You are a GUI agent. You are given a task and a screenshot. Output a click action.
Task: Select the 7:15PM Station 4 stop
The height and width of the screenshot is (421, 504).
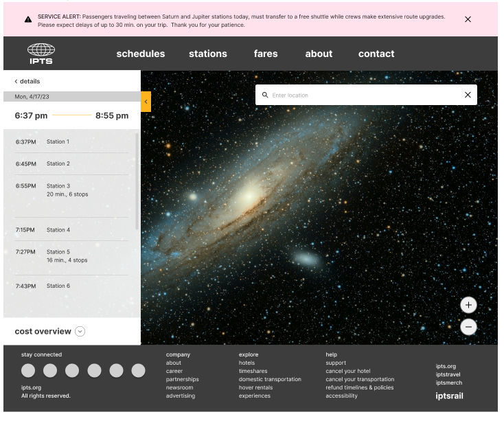72,231
